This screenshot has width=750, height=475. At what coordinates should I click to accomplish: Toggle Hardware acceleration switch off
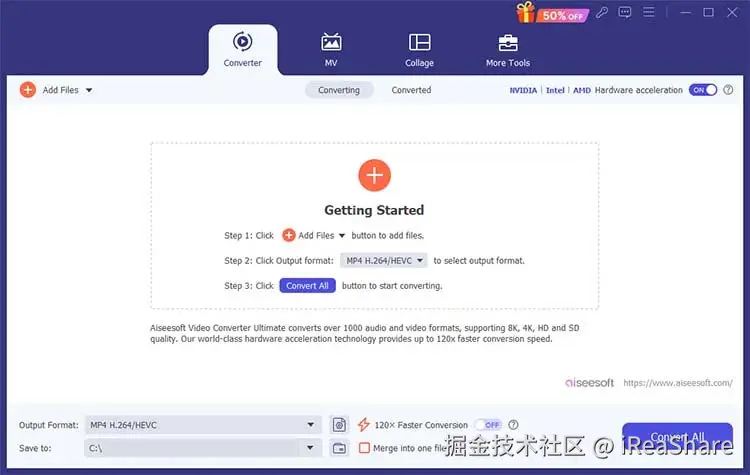coord(703,90)
